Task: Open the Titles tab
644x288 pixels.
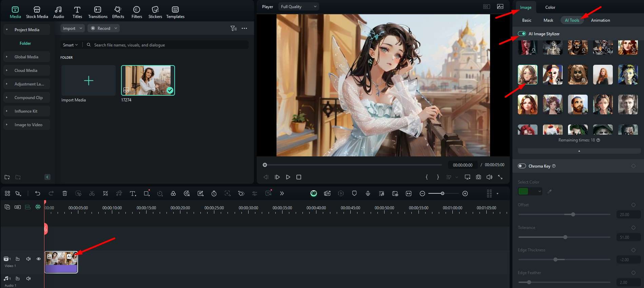Action: 77,12
